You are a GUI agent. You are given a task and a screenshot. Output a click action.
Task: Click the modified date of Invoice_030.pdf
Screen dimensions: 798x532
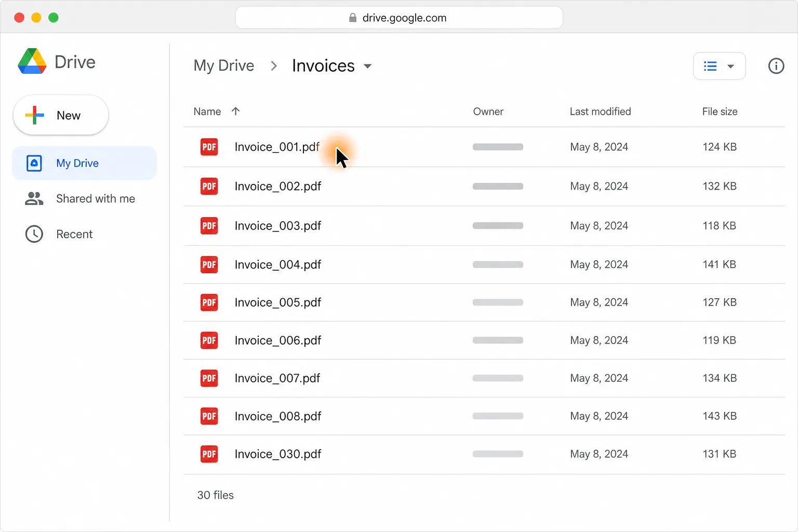(599, 454)
